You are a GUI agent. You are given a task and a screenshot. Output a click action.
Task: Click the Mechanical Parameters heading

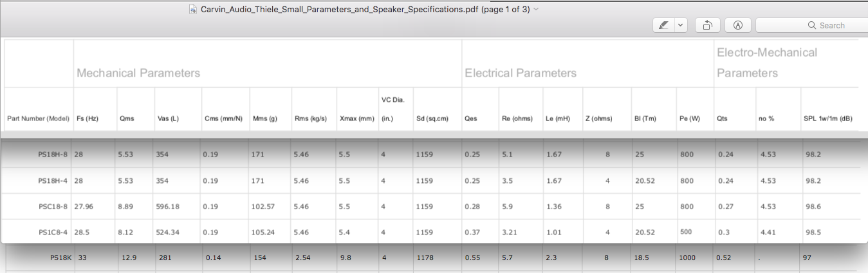[x=138, y=73]
